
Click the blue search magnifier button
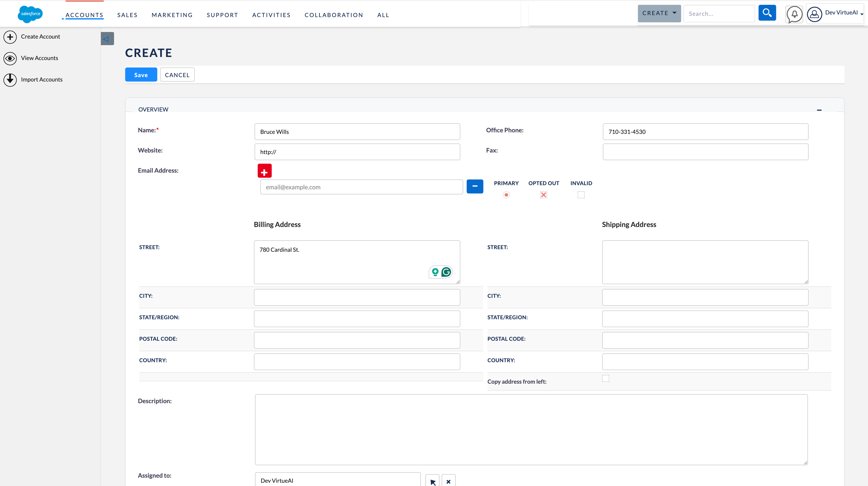point(767,13)
